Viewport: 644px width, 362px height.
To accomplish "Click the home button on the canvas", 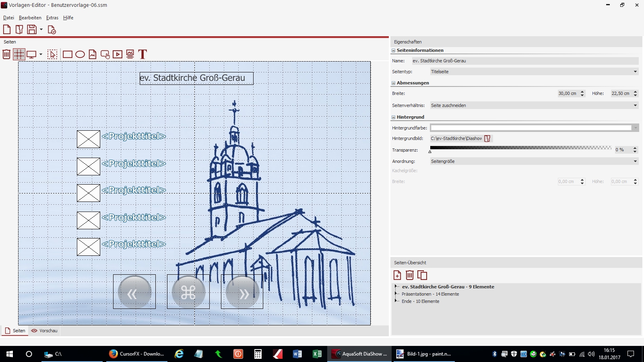I will click(188, 292).
